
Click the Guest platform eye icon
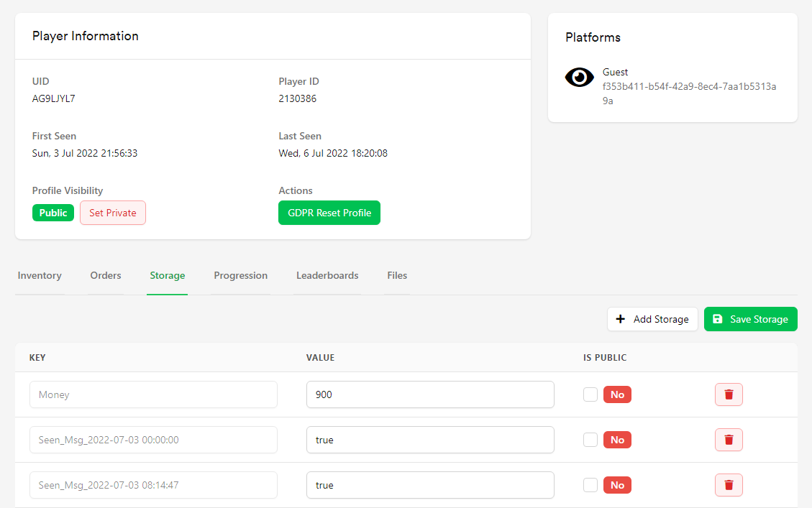tap(579, 78)
